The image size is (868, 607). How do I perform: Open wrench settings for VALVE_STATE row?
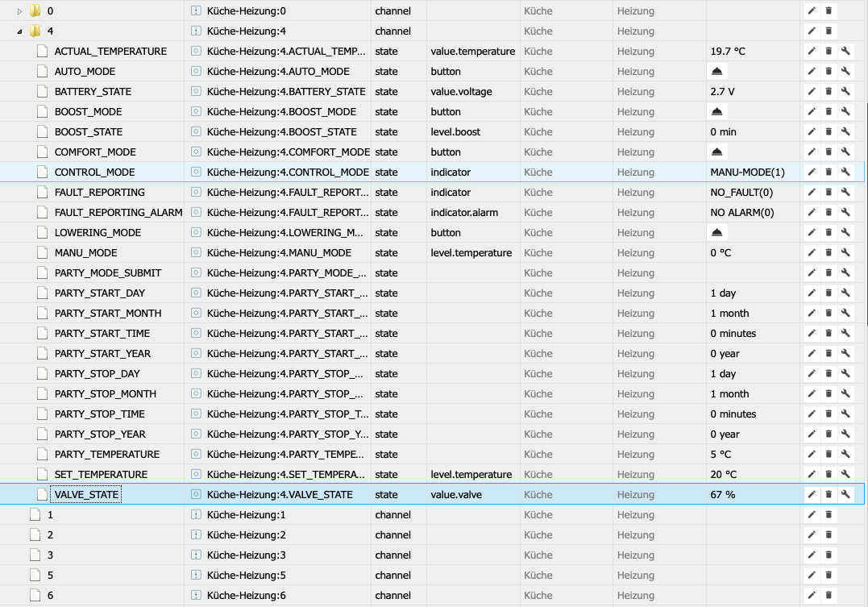[x=845, y=495]
